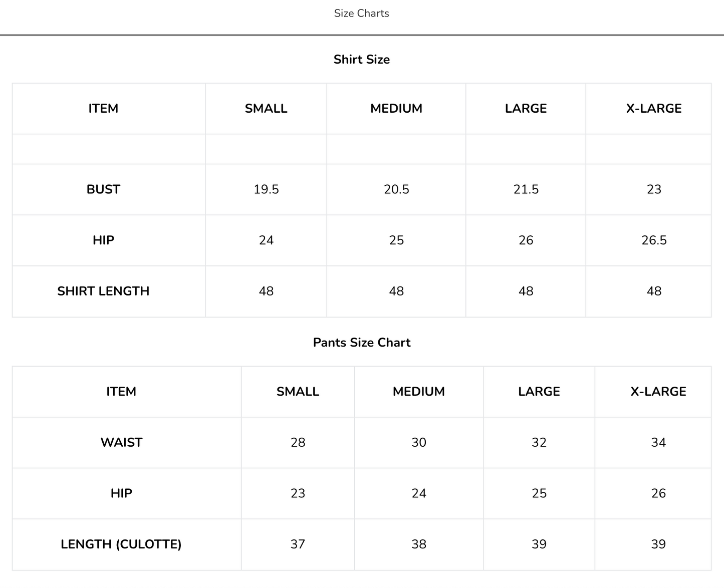Image resolution: width=724 pixels, height=588 pixels.
Task: Click the LENGTH (CULOTTE) row label
Action: coord(121,544)
